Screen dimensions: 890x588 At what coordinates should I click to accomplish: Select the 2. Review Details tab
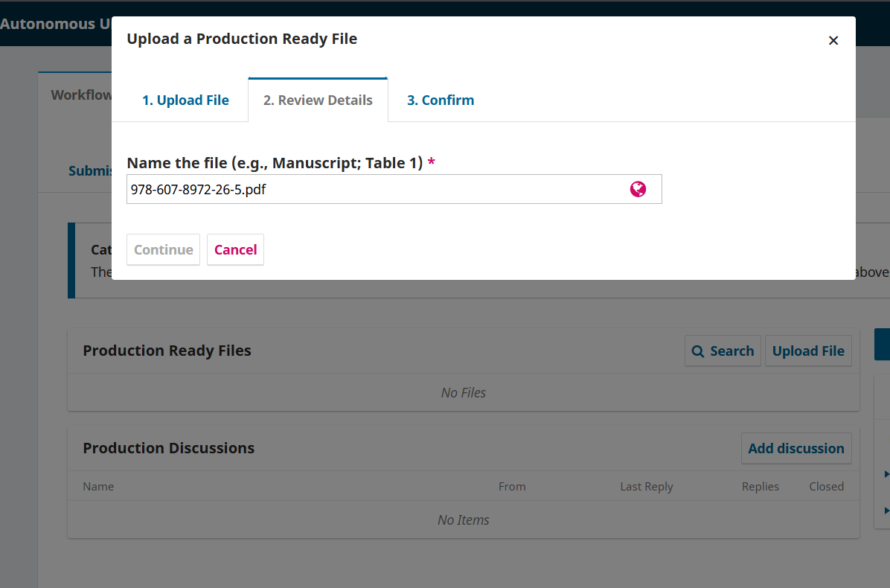(318, 100)
